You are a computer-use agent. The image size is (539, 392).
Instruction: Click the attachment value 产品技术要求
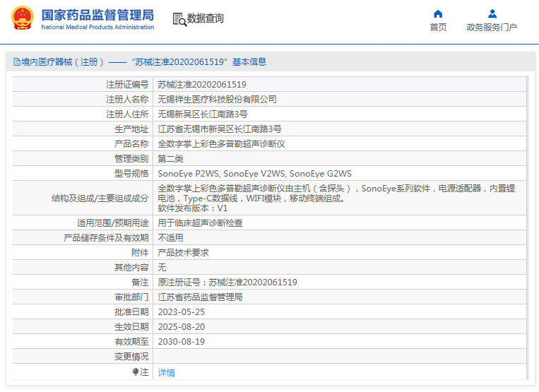(183, 253)
